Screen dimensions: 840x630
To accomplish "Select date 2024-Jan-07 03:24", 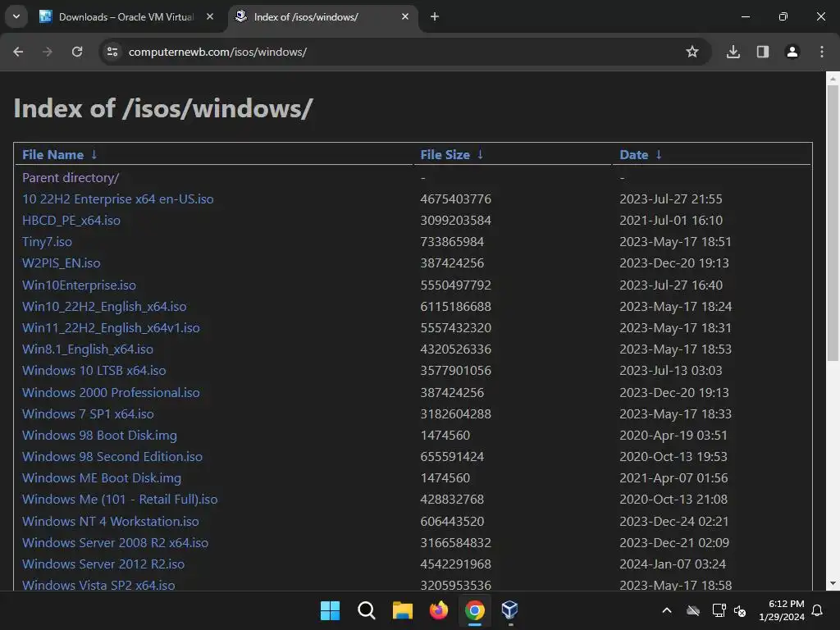I will [673, 564].
